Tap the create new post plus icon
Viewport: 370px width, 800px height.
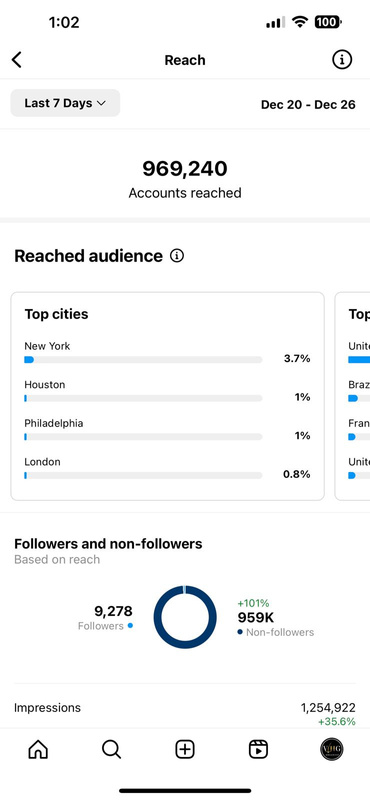(185, 749)
